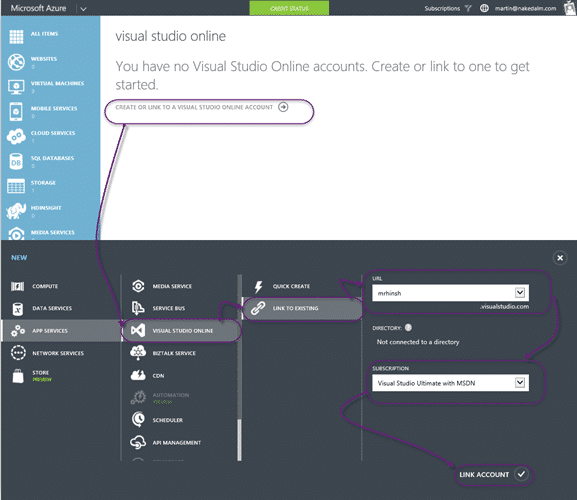577x500 pixels.
Task: Click the Data Services database icon
Action: click(x=18, y=309)
